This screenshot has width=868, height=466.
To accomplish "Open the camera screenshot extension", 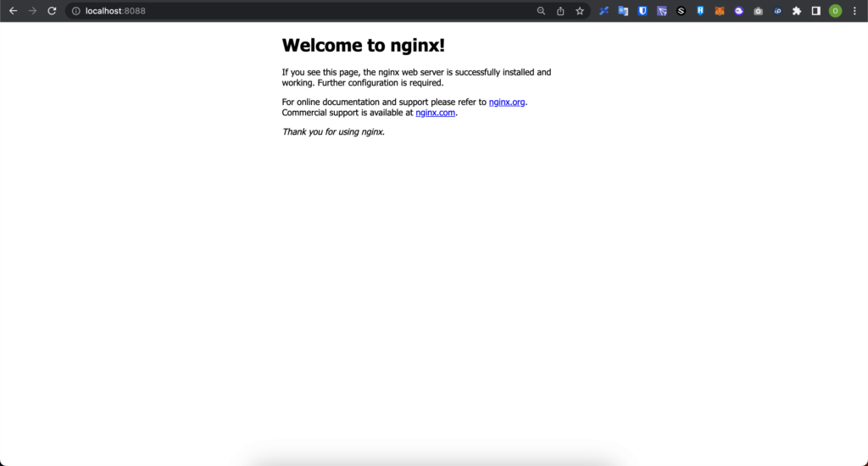I will (758, 11).
